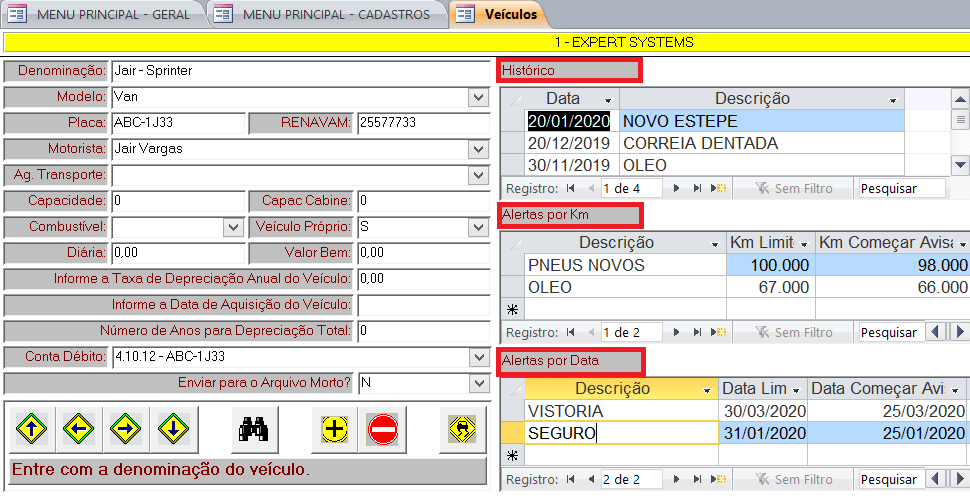Click the right-arrow next record button
This screenshot has height=499, width=970.
[126, 429]
